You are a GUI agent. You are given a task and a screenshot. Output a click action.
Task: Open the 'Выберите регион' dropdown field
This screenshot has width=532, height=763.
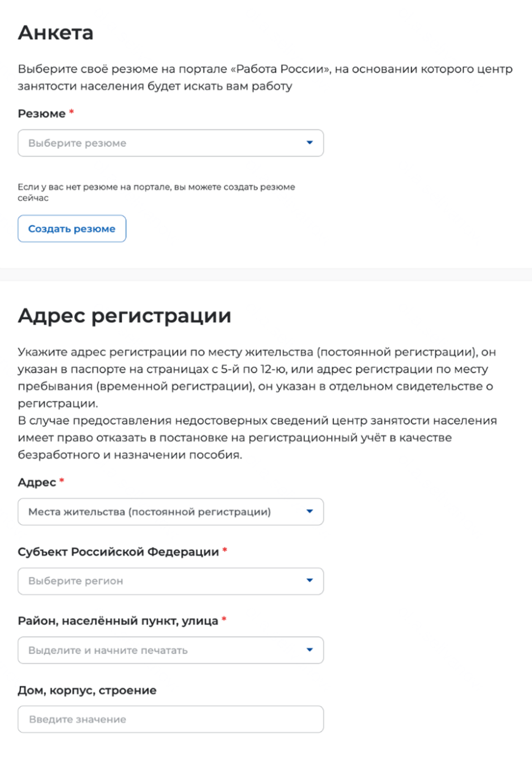tap(160, 581)
